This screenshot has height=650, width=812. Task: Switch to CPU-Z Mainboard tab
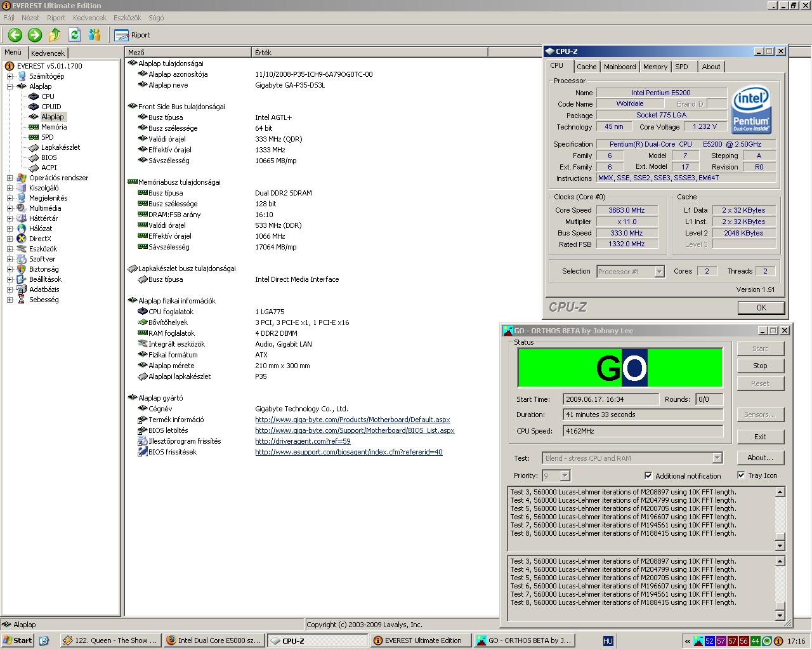620,67
